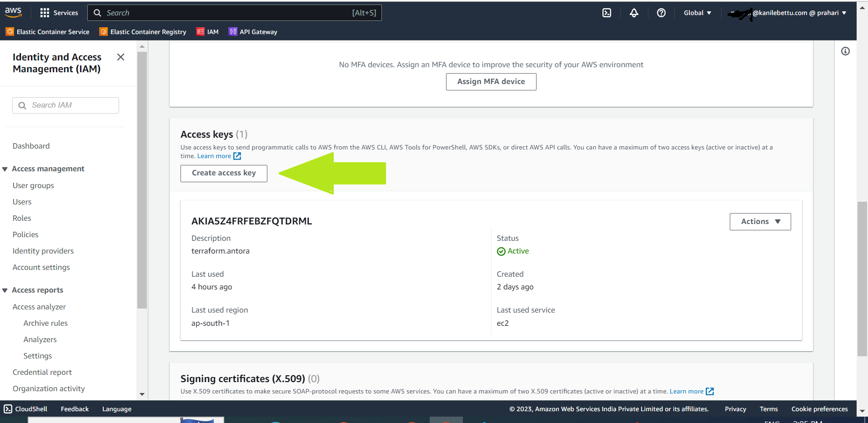Screen dimensions: 868x423
Task: Open User groups in sidebar
Action: pos(33,185)
